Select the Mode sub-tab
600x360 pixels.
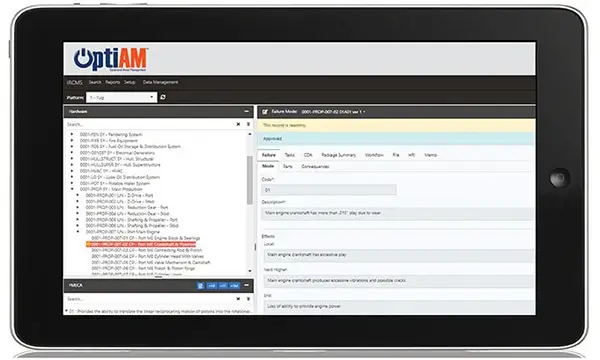pos(268,166)
